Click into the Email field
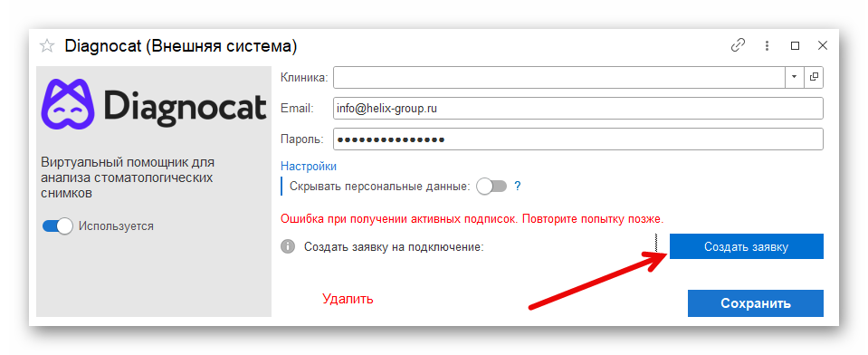 tap(578, 108)
